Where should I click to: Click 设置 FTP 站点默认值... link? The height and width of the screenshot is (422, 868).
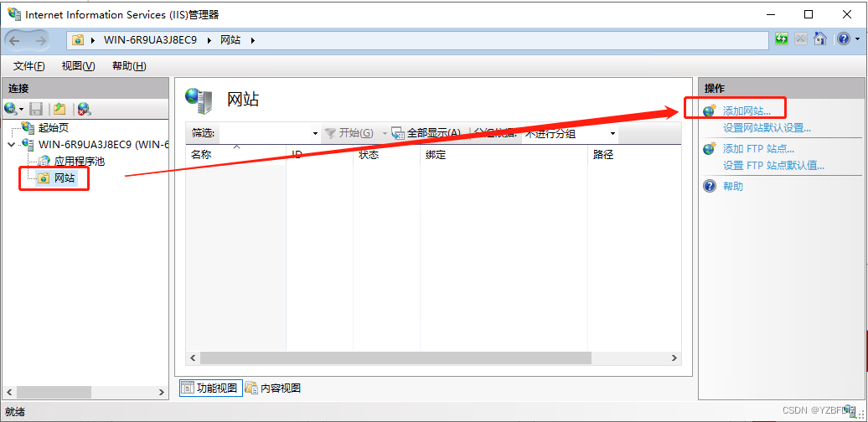pyautogui.click(x=774, y=166)
